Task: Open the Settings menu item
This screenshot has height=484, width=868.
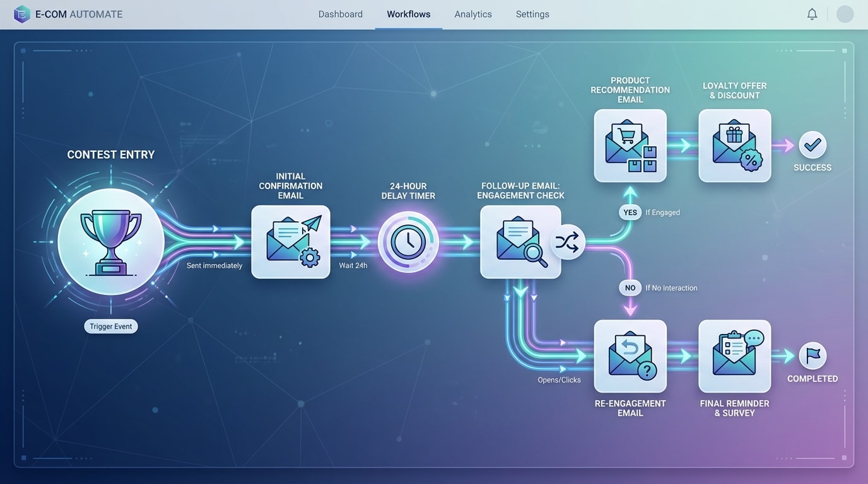Action: pyautogui.click(x=532, y=14)
